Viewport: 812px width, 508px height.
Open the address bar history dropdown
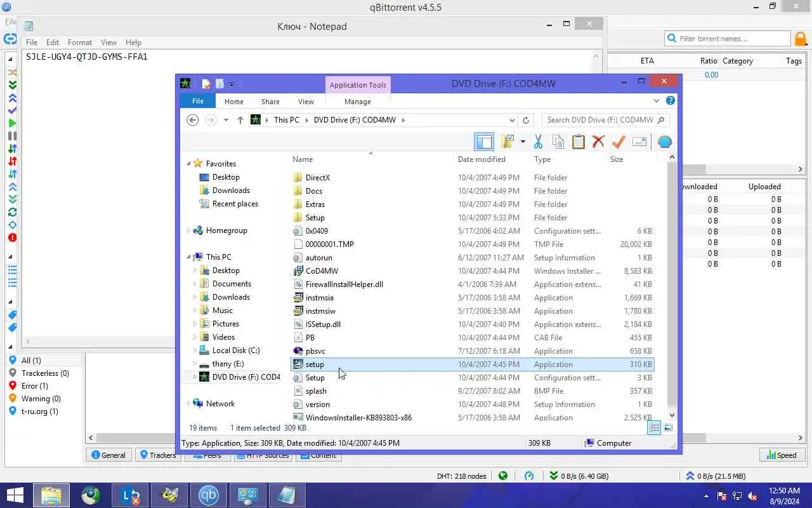click(x=512, y=120)
